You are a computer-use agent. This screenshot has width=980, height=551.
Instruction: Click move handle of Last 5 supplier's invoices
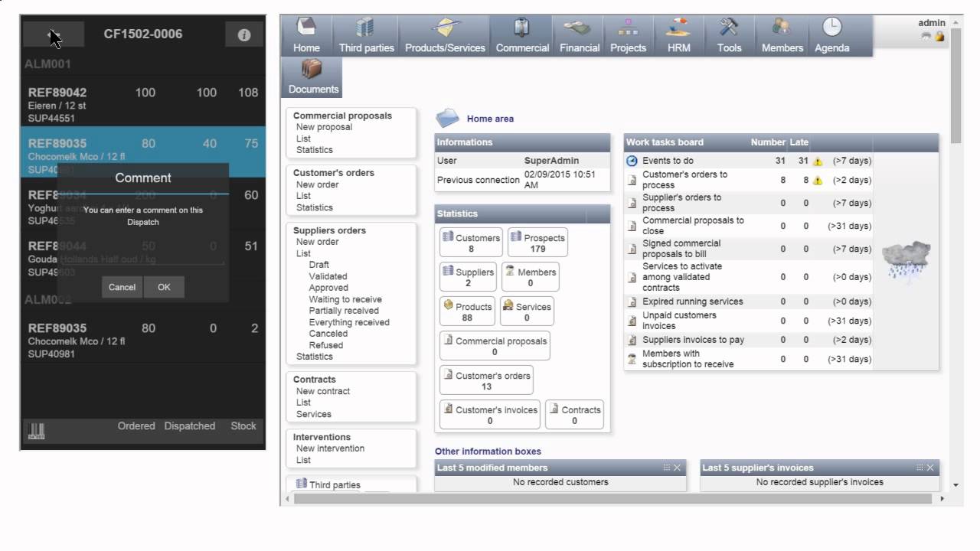pyautogui.click(x=920, y=468)
